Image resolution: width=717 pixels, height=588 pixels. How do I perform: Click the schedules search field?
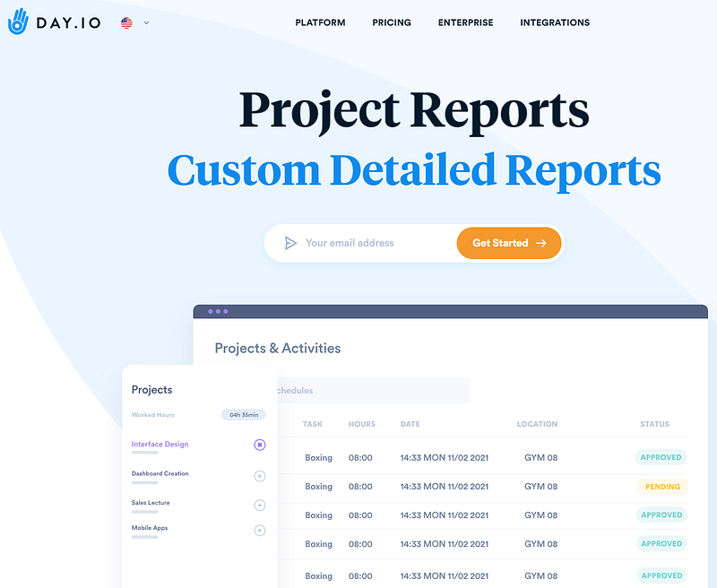pyautogui.click(x=373, y=390)
